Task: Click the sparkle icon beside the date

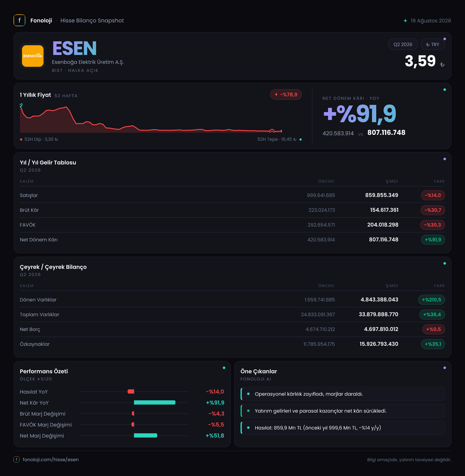Action: tap(405, 21)
